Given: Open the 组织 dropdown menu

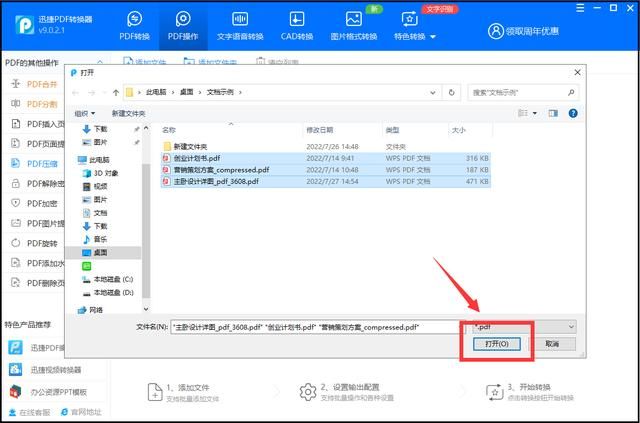Looking at the screenshot, I should [x=84, y=114].
